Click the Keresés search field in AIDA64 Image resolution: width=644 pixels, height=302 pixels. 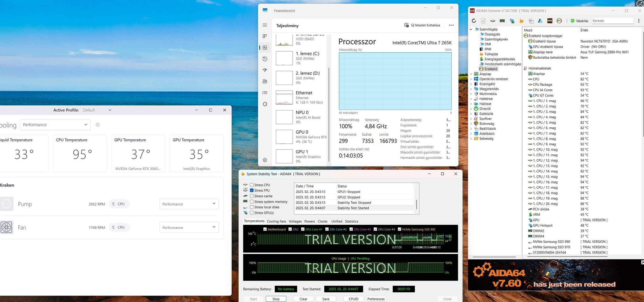point(613,21)
